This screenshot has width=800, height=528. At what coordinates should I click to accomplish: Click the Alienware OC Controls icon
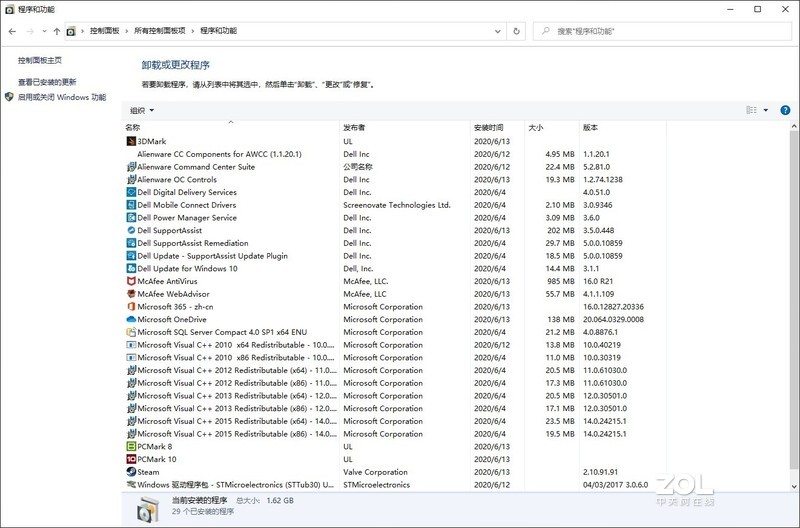pos(131,180)
